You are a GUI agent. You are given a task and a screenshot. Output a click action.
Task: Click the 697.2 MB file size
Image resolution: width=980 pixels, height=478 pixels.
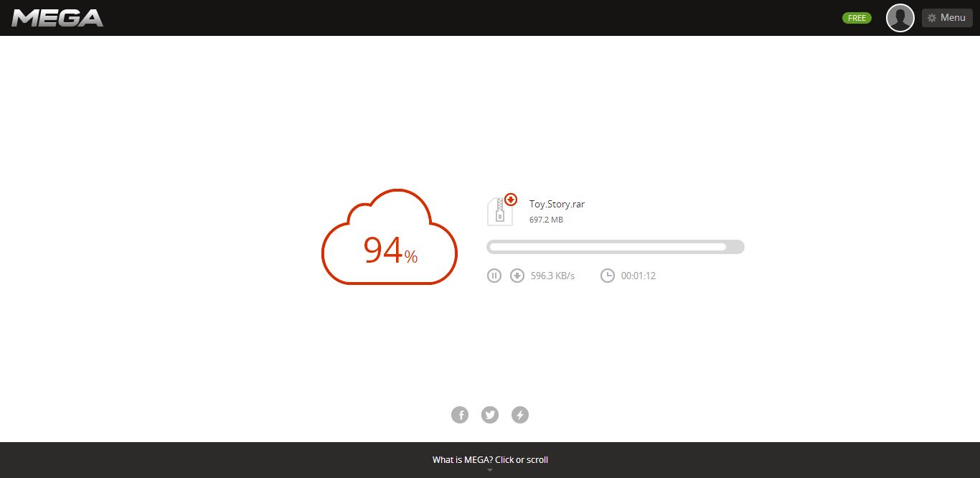(x=546, y=220)
